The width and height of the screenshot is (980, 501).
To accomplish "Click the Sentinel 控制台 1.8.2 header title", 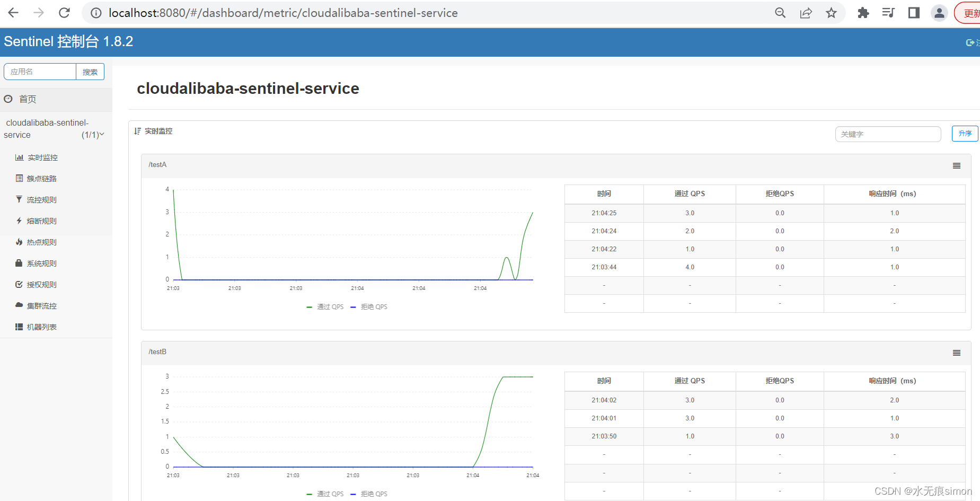I will point(68,41).
